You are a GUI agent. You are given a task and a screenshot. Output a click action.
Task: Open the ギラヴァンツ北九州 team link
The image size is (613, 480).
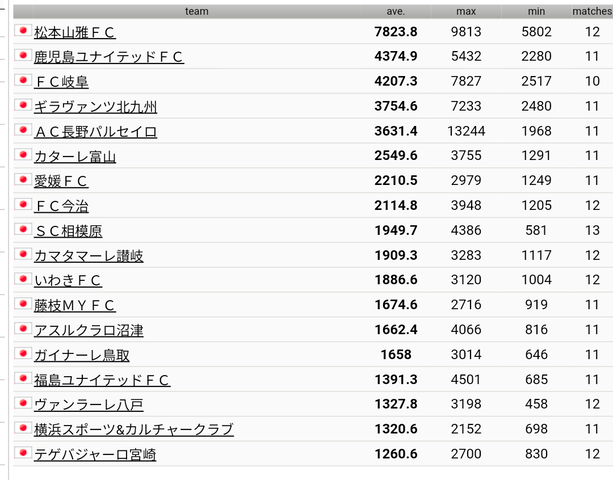95,107
